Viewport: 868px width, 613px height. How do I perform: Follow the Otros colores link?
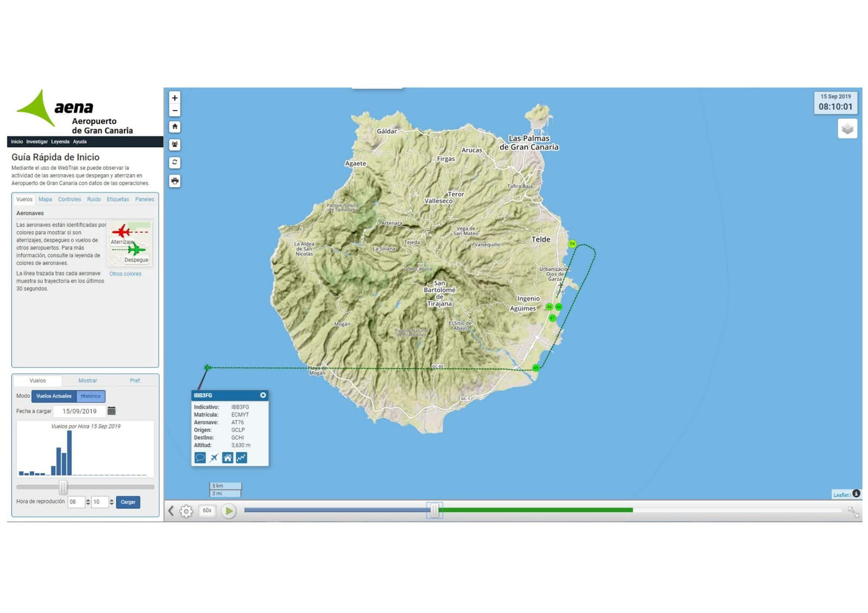click(125, 274)
